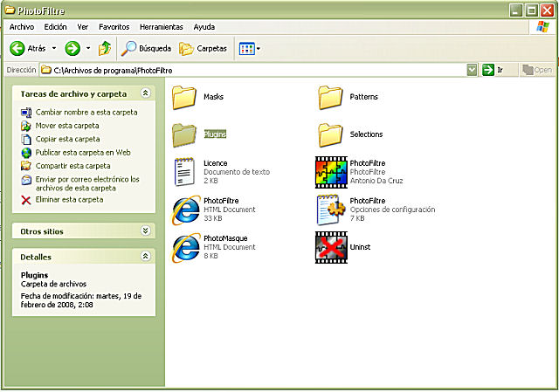Click Mover esta carpeta link

(x=67, y=126)
